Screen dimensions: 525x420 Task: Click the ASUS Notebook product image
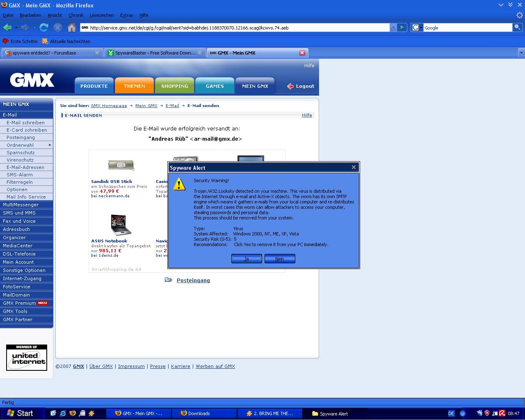point(121,225)
